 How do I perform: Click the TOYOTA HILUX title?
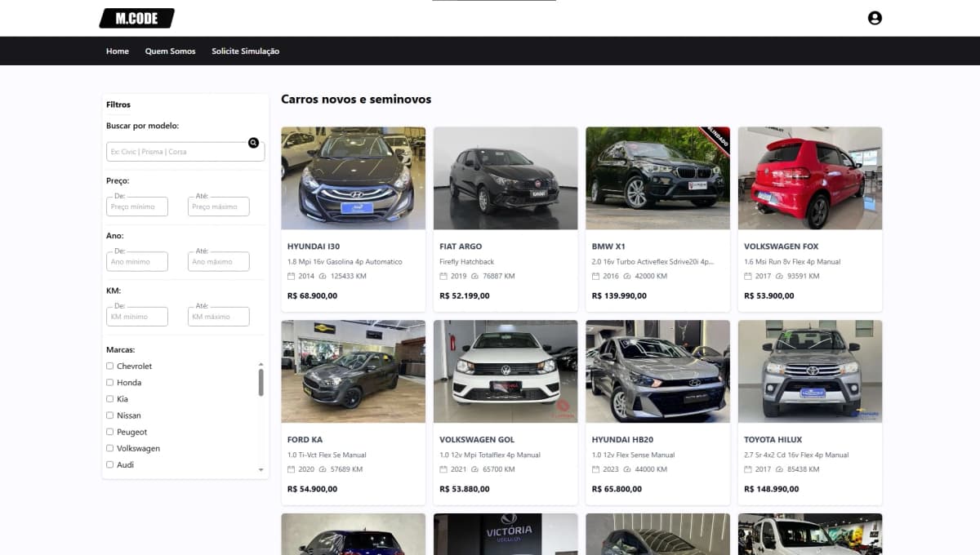(x=773, y=440)
